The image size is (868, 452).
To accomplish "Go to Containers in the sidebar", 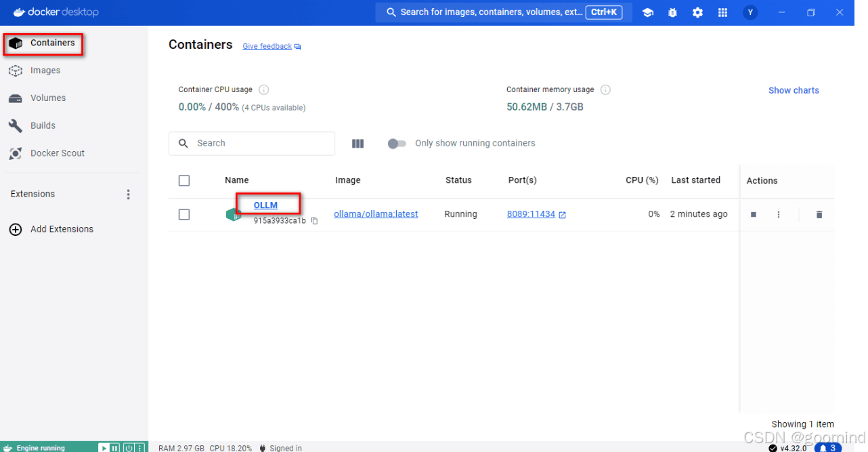I will tap(74, 43).
